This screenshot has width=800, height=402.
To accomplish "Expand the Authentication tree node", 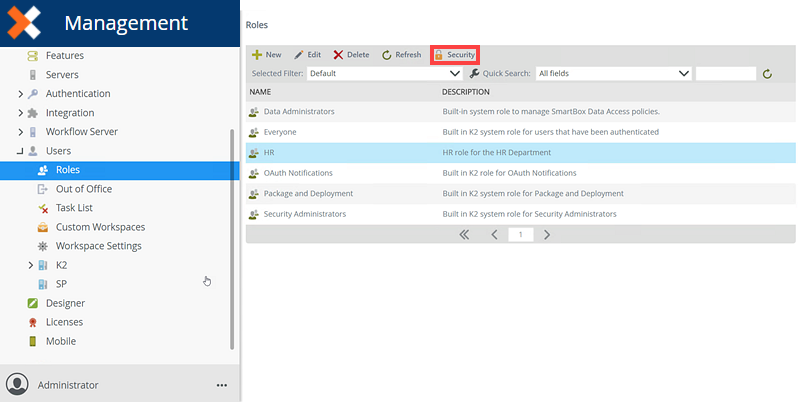I will click(21, 94).
